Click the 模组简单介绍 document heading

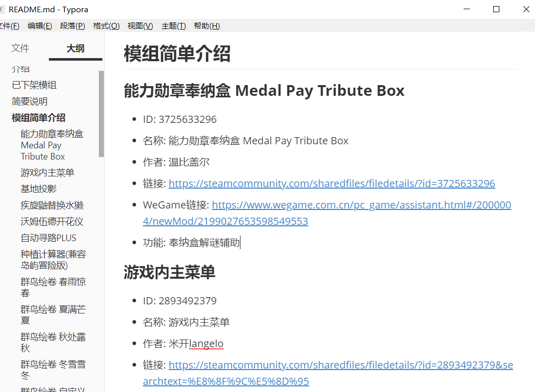[x=177, y=54]
